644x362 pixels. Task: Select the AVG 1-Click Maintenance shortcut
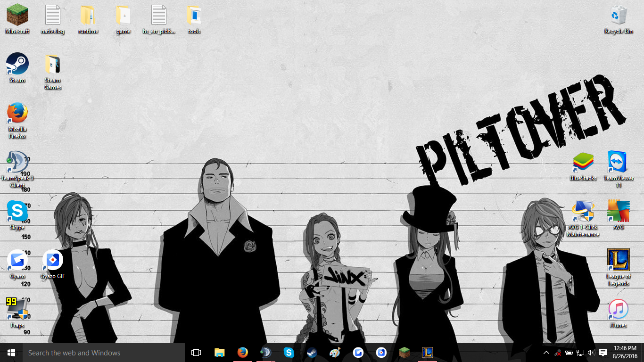[x=583, y=218]
